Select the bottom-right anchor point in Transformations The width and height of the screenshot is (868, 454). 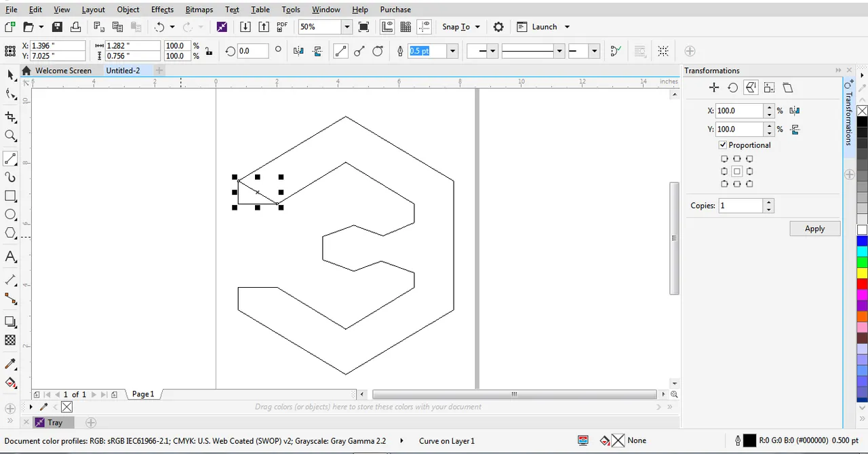(749, 184)
